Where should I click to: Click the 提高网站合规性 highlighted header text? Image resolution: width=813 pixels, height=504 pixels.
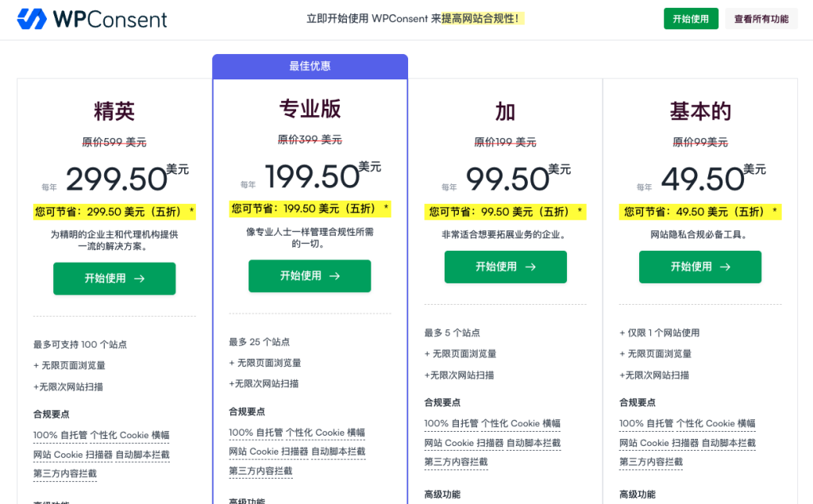coord(483,18)
